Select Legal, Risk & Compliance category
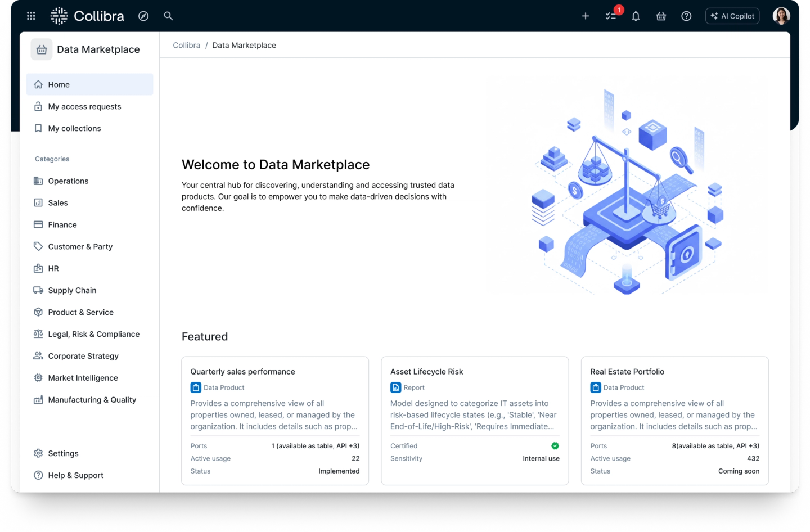Viewport: 810px width, 532px height. coord(93,335)
